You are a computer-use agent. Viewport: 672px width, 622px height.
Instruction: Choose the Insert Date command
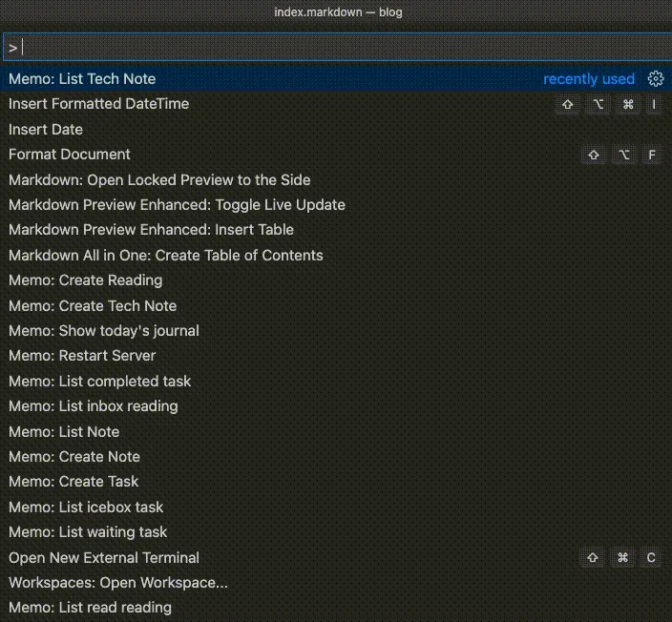coord(46,130)
